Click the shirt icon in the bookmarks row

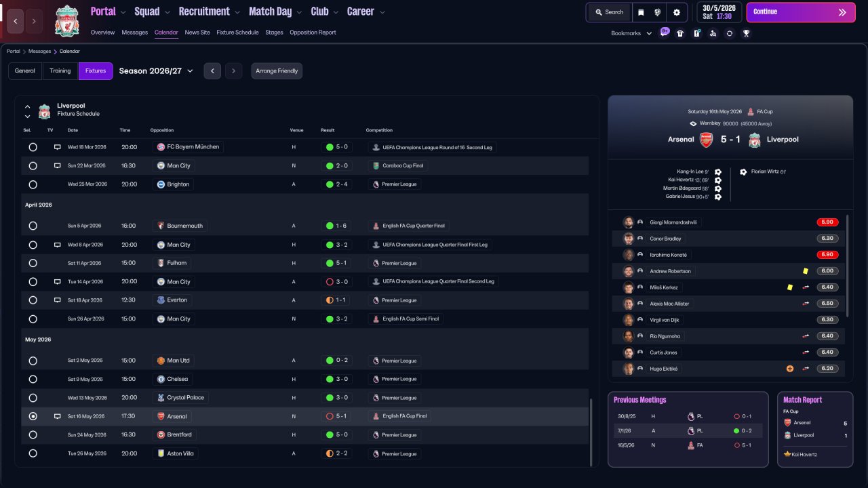tap(680, 33)
